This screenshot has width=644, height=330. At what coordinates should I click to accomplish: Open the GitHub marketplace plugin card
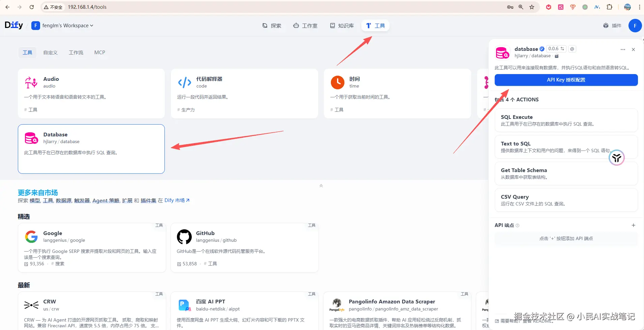245,247
